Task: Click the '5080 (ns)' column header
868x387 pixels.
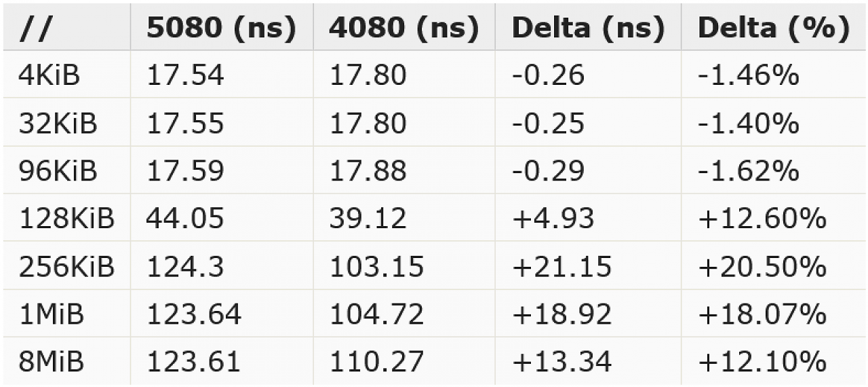Action: click(221, 28)
